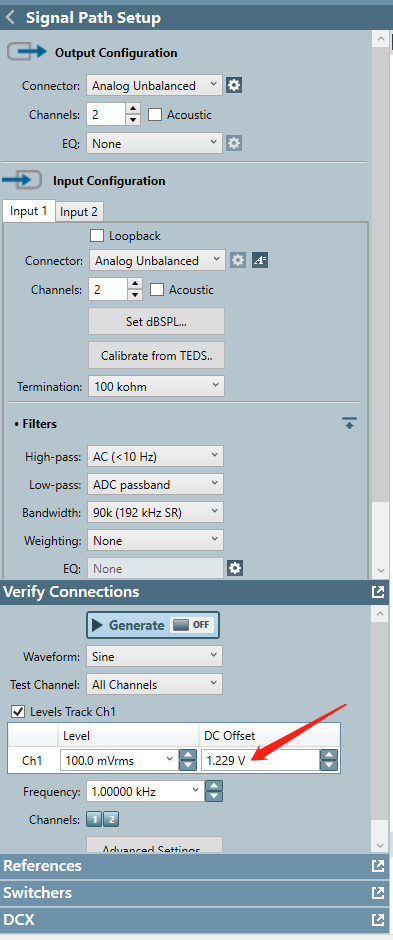The image size is (393, 940).
Task: Click the DC Offset 1.229 V field
Action: click(x=261, y=761)
